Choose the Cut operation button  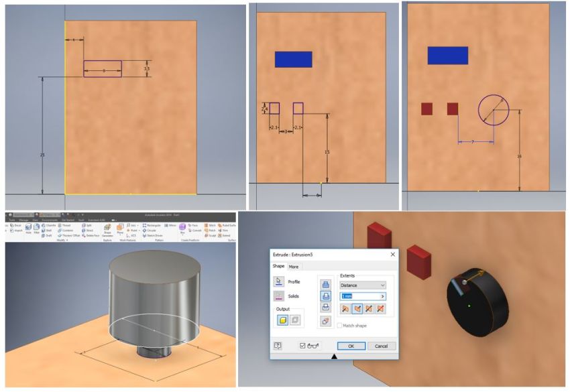(326, 296)
